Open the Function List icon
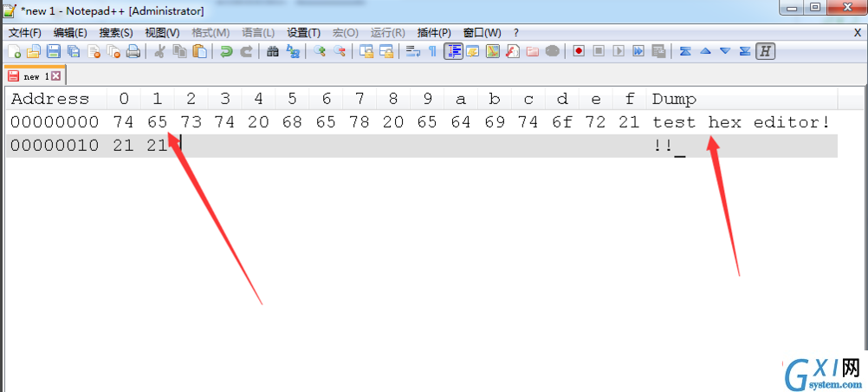Image resolution: width=868 pixels, height=392 pixels. (x=513, y=51)
